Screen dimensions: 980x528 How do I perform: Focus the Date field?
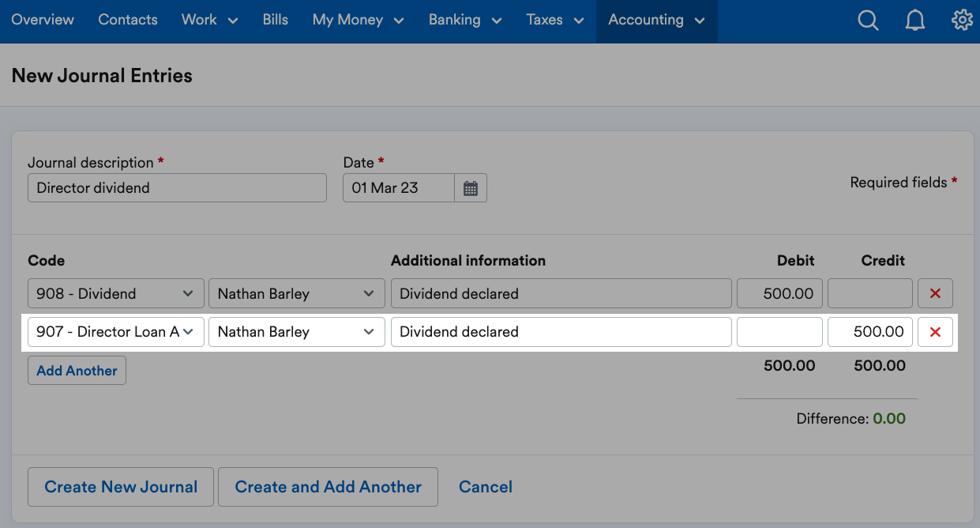pos(399,188)
